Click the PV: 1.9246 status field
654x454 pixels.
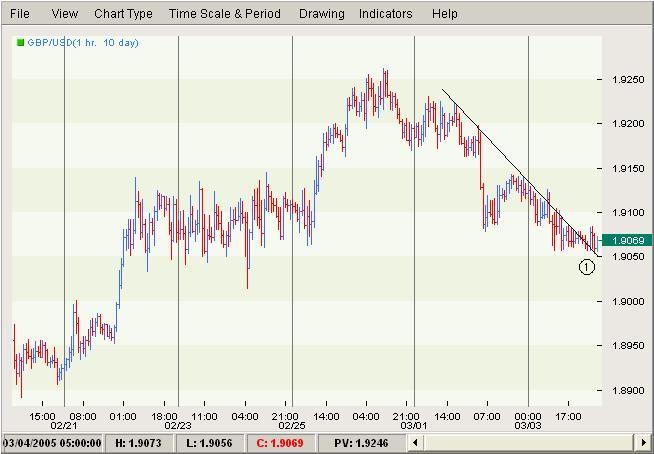pos(361,443)
